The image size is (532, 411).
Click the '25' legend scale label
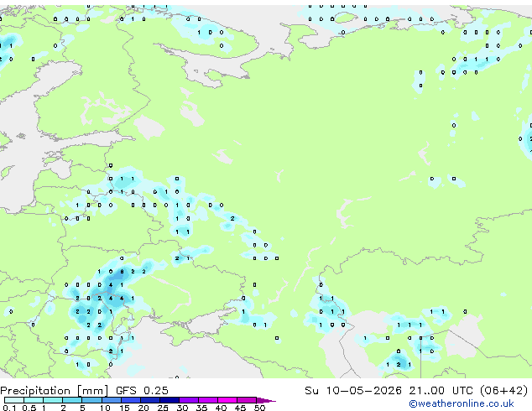[x=163, y=408]
